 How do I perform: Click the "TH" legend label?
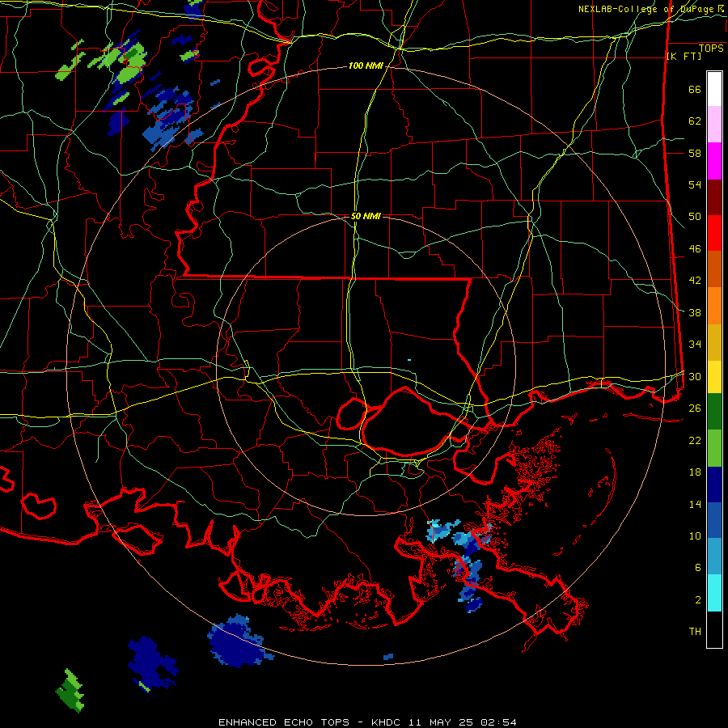(x=695, y=632)
